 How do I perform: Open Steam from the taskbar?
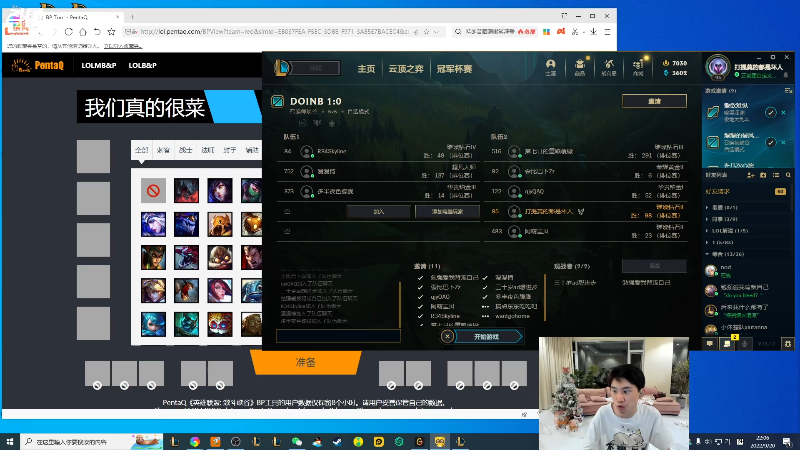338,441
